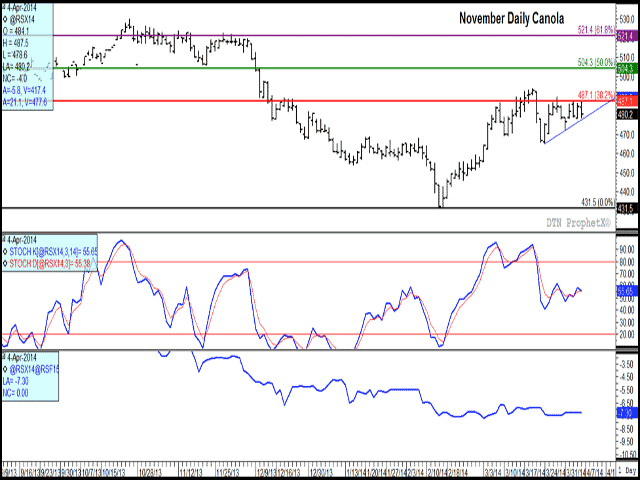640x480 pixels.
Task: Click the '487.1 (38.2%)' retracement label
Action: click(x=596, y=94)
